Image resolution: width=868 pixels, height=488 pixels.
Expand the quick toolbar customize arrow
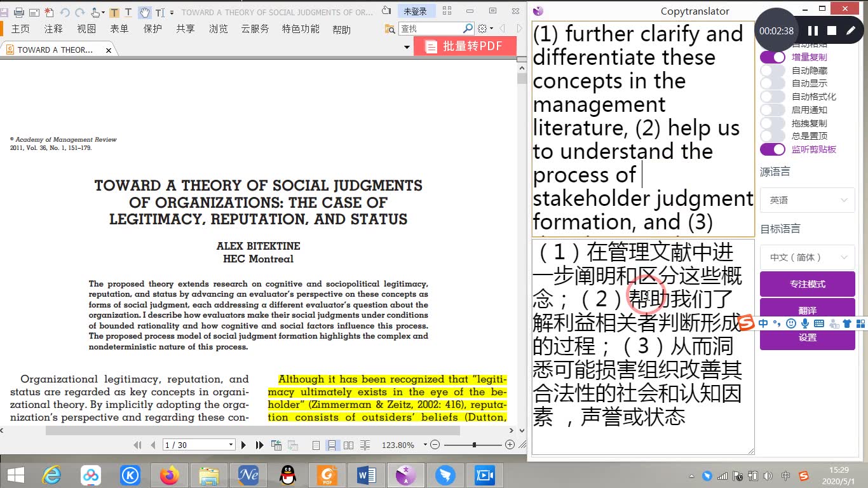[170, 13]
